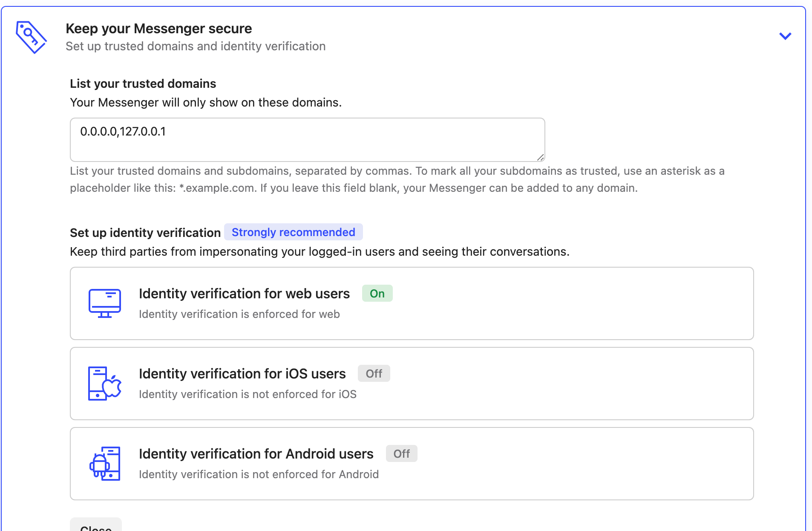
Task: Click the 'Set up identity verification' heading
Action: (145, 233)
